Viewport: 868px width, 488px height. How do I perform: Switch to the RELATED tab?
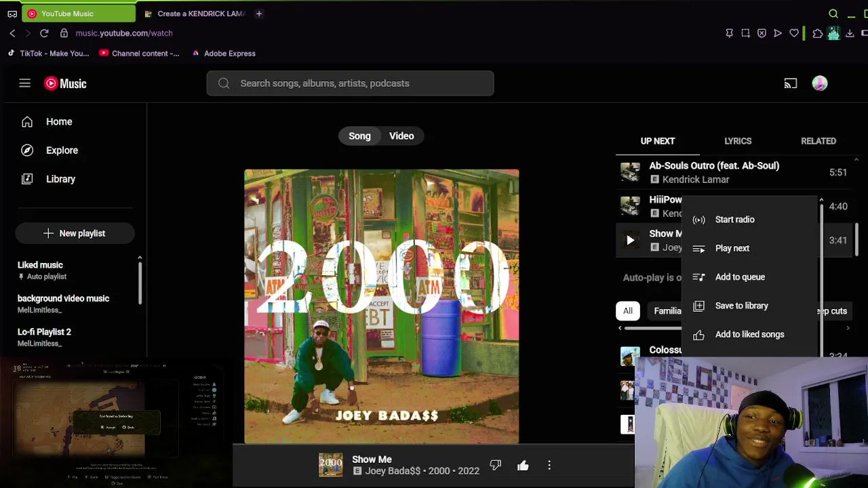(818, 141)
